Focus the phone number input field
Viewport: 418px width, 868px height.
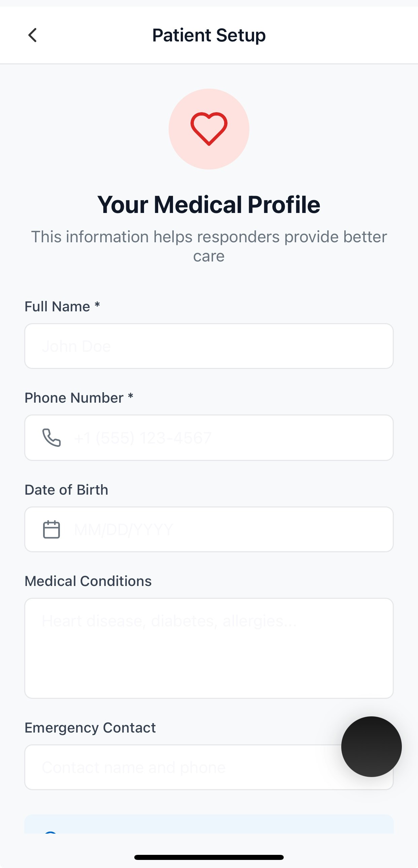[x=209, y=438]
